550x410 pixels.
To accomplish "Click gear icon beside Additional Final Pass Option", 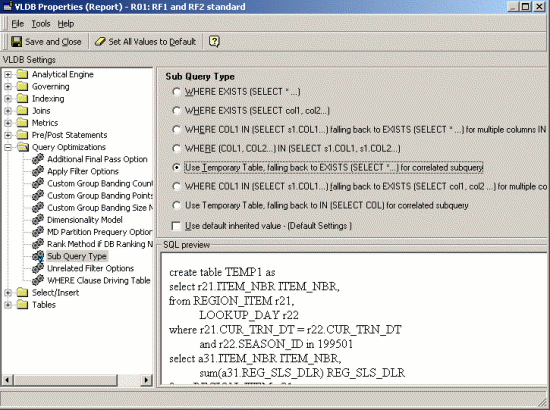I will coord(38,159).
